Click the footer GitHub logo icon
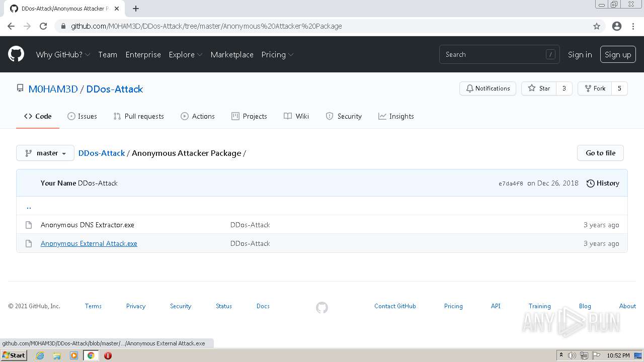The image size is (644, 362). [322, 307]
